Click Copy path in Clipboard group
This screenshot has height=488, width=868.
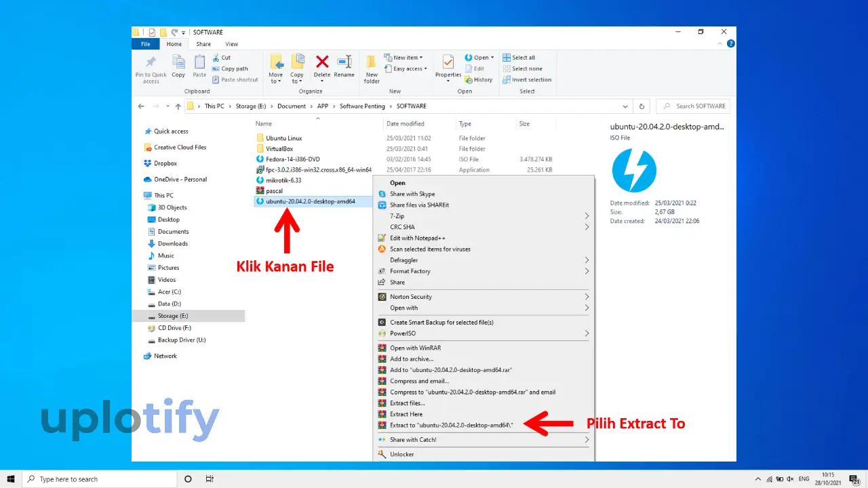click(230, 68)
